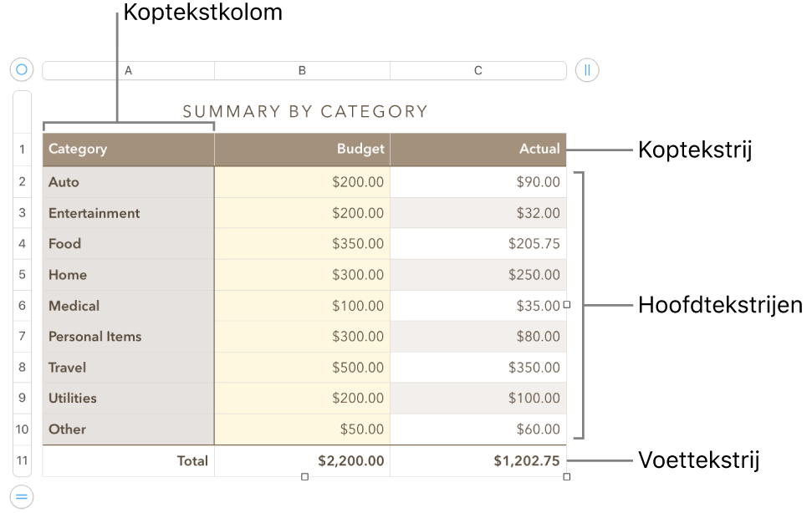Click the bottom-center table resize handle
Image resolution: width=812 pixels, height=513 pixels.
point(304,476)
